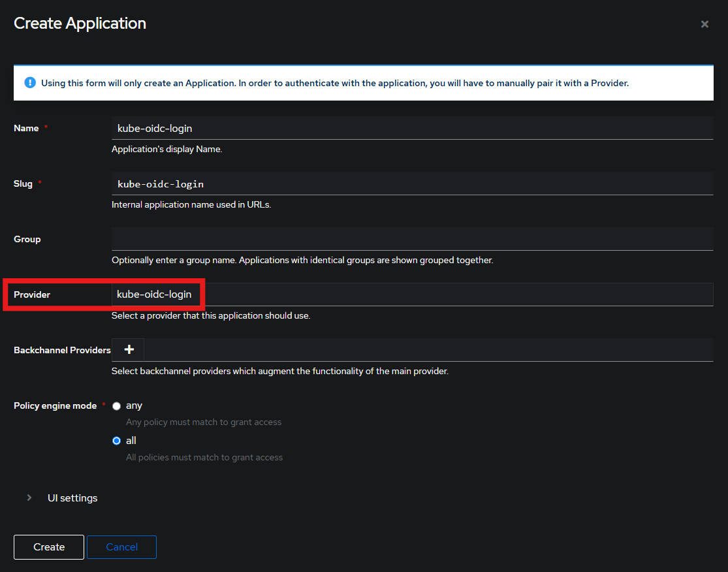Click 'Select a provider that this application should use.' text
Viewport: 728px width, 572px height.
click(211, 315)
